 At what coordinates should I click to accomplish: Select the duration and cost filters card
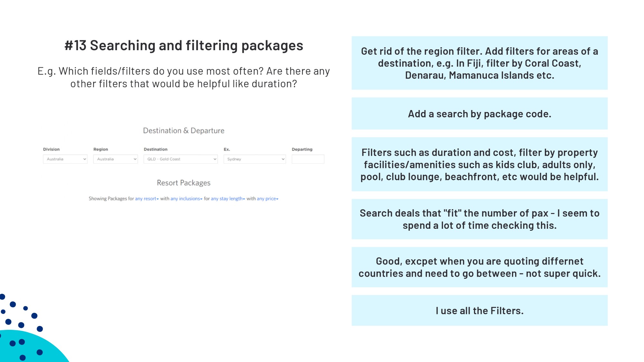coord(479,164)
